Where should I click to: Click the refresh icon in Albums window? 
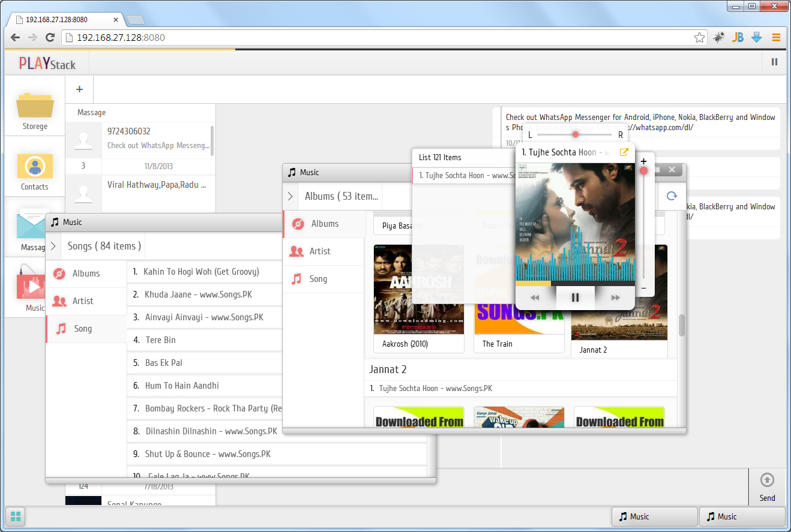pyautogui.click(x=672, y=196)
